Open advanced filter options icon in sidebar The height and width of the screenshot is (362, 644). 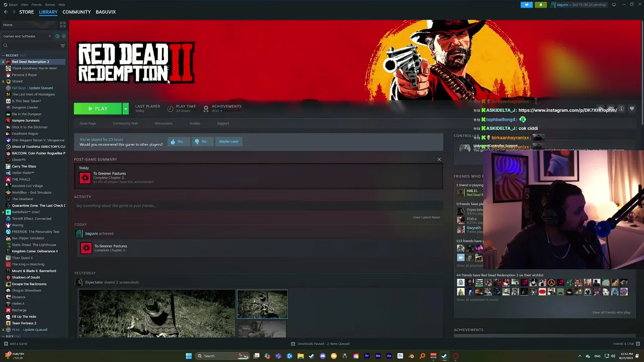(x=63, y=46)
